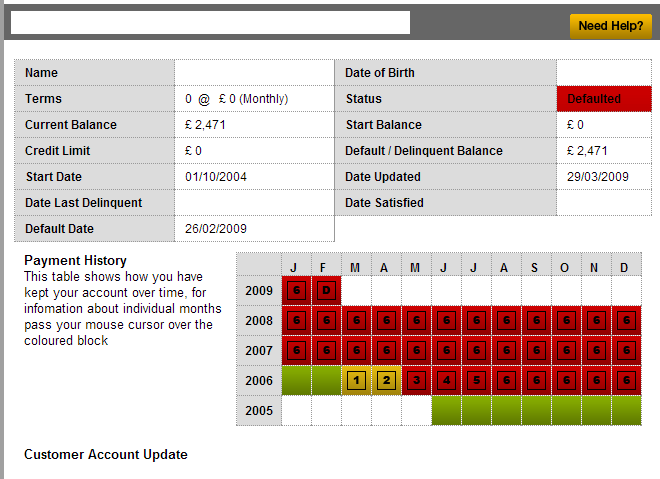Click the green February 2006 payment block
This screenshot has height=479, width=660.
(x=326, y=380)
